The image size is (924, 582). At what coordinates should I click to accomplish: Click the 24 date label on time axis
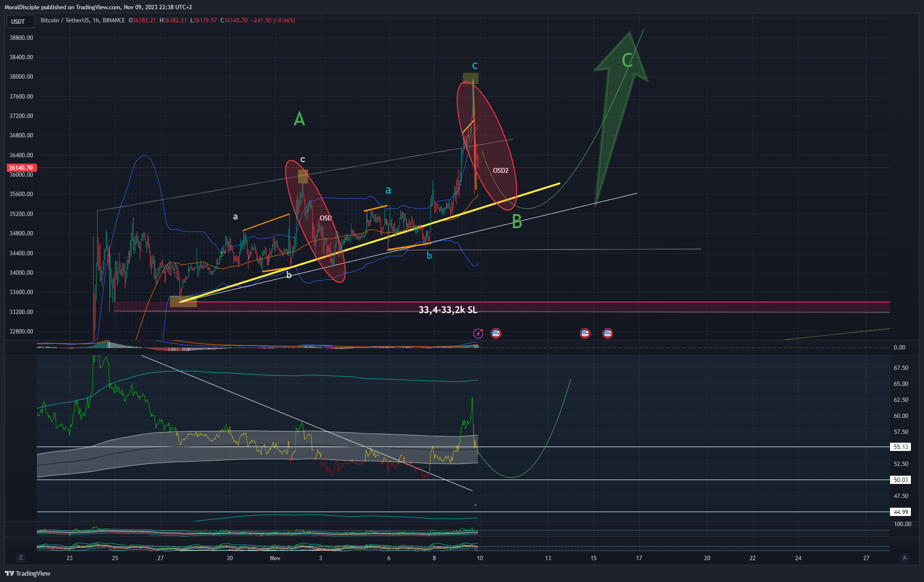(x=798, y=558)
